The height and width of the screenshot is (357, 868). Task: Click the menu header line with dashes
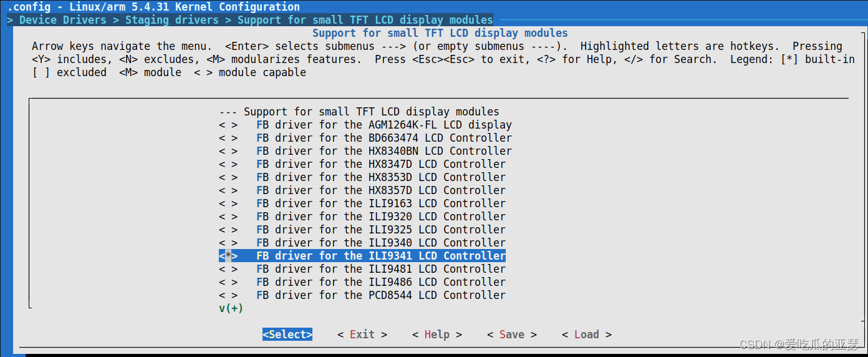(359, 112)
